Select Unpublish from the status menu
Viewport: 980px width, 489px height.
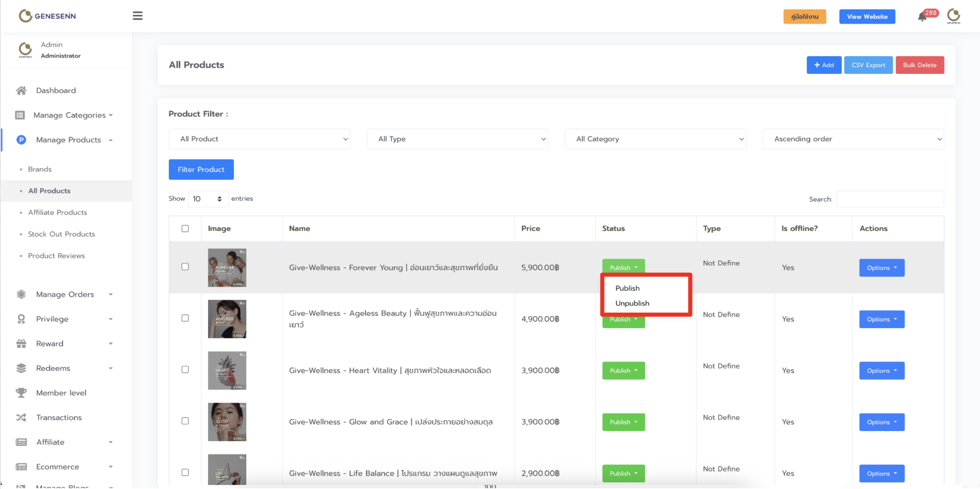pyautogui.click(x=632, y=303)
